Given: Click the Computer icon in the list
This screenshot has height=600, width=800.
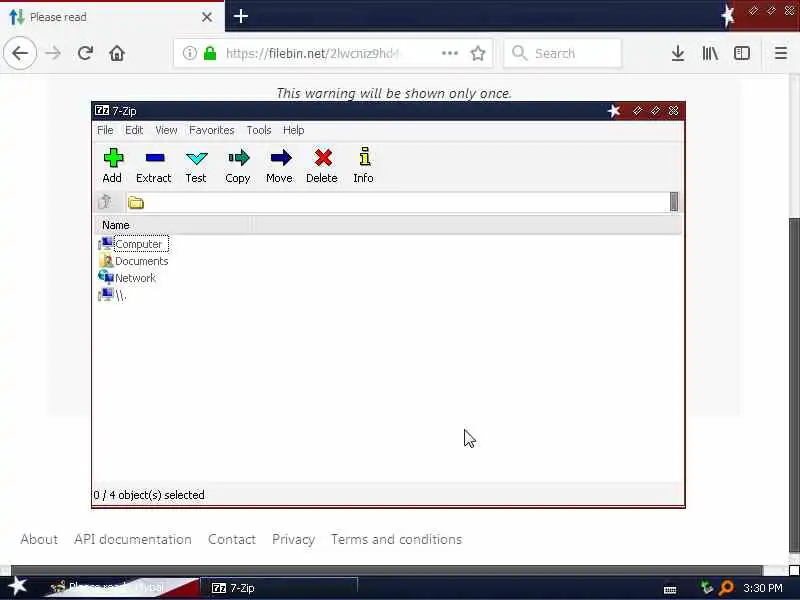Looking at the screenshot, I should (106, 243).
